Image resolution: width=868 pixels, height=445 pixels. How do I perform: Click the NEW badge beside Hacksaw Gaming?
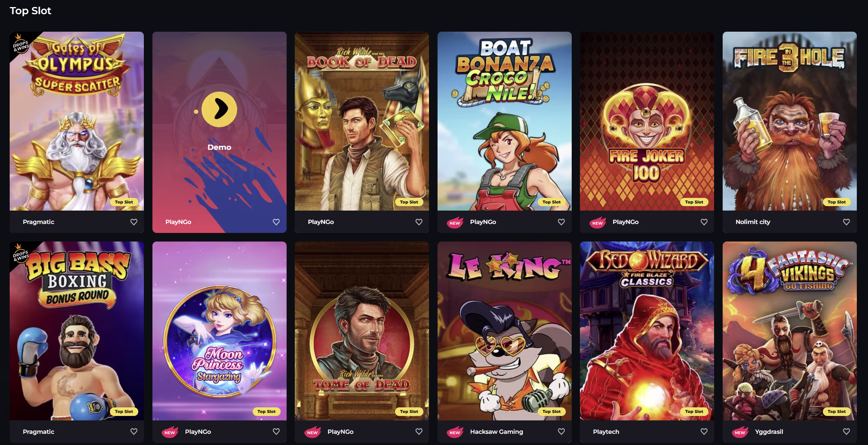click(455, 432)
